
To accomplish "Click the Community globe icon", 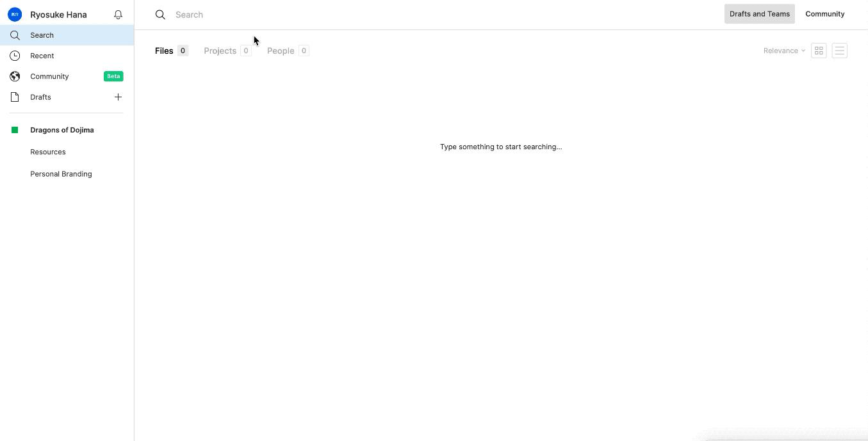I will point(15,76).
